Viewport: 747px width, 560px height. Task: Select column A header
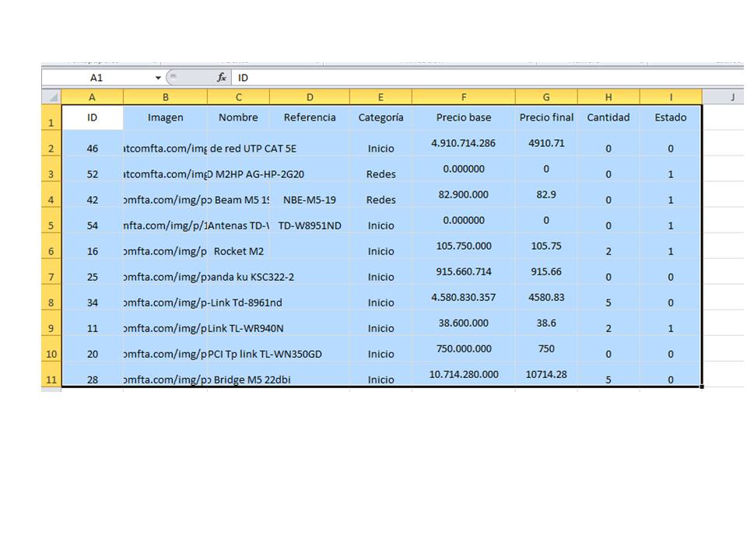tap(92, 97)
